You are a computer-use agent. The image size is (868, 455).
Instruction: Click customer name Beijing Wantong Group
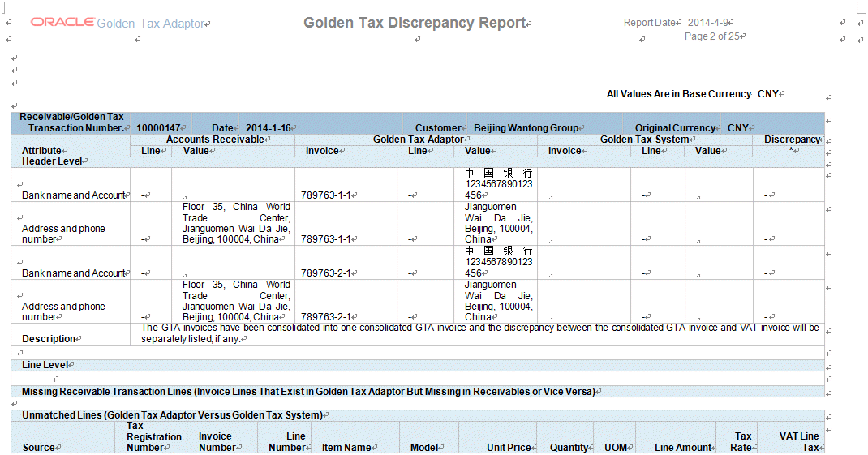coord(526,128)
